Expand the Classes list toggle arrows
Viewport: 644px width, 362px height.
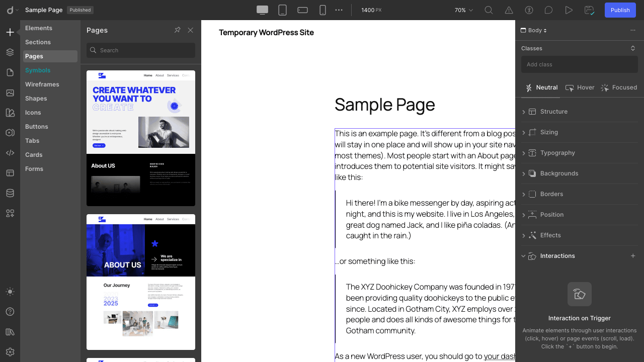[x=633, y=48]
